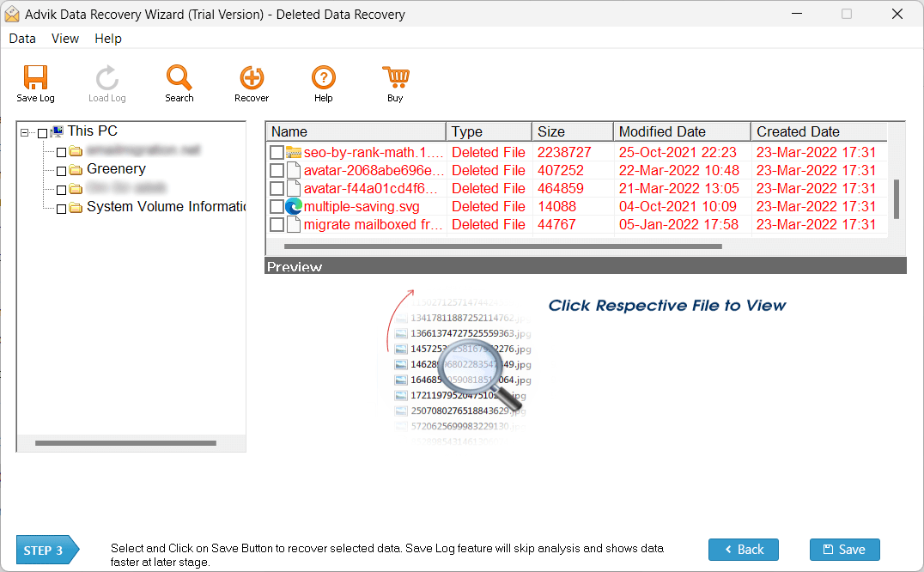Check the System Volume Information checkbox
The width and height of the screenshot is (924, 572).
pos(61,209)
